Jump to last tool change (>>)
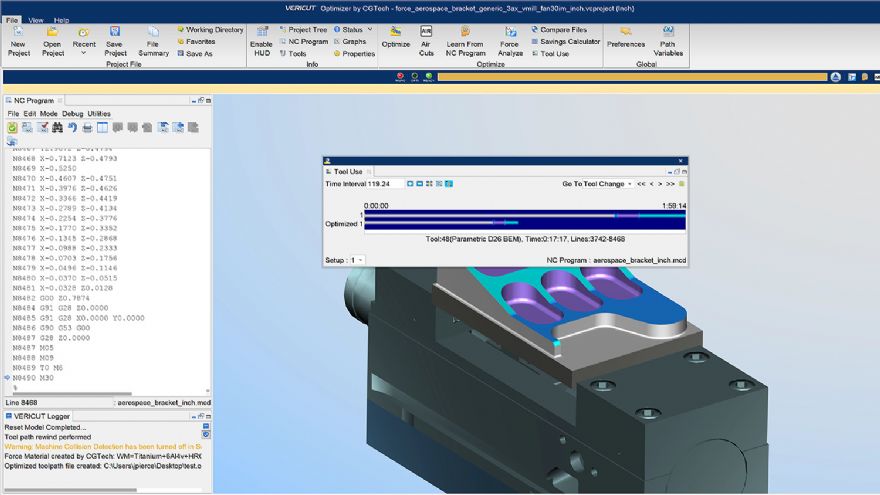The height and width of the screenshot is (495, 880). point(670,184)
